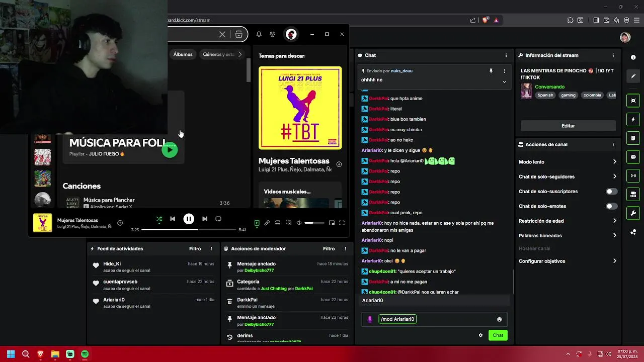Toggle the chat bubble panel in Kick sidebar
Image resolution: width=644 pixels, height=362 pixels.
633,157
